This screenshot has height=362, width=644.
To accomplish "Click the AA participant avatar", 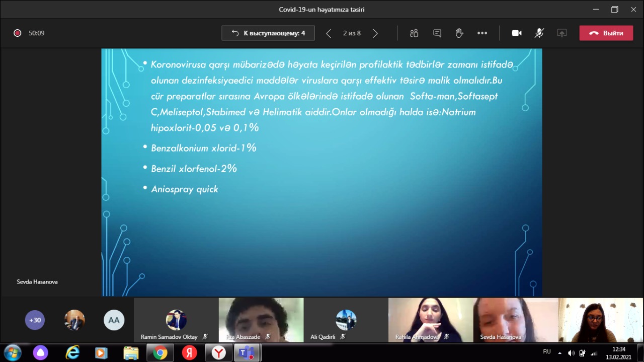I will point(114,320).
